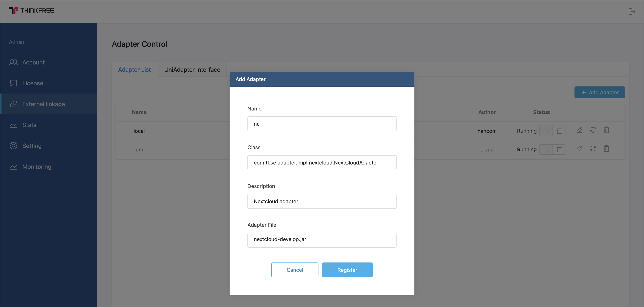Click the Adapter File field
Screen dimensions: 644x307
(322, 240)
